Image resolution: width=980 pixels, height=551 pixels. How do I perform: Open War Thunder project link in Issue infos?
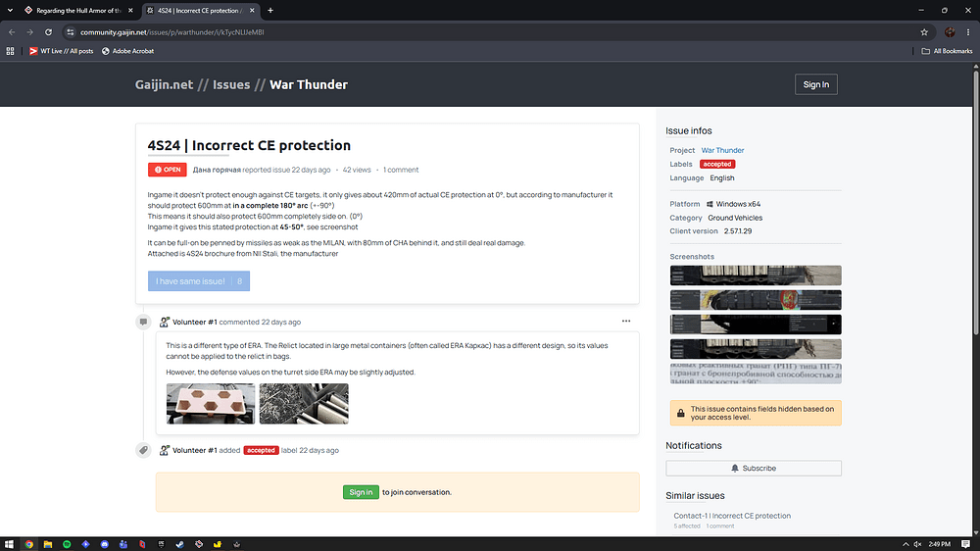[x=722, y=150]
